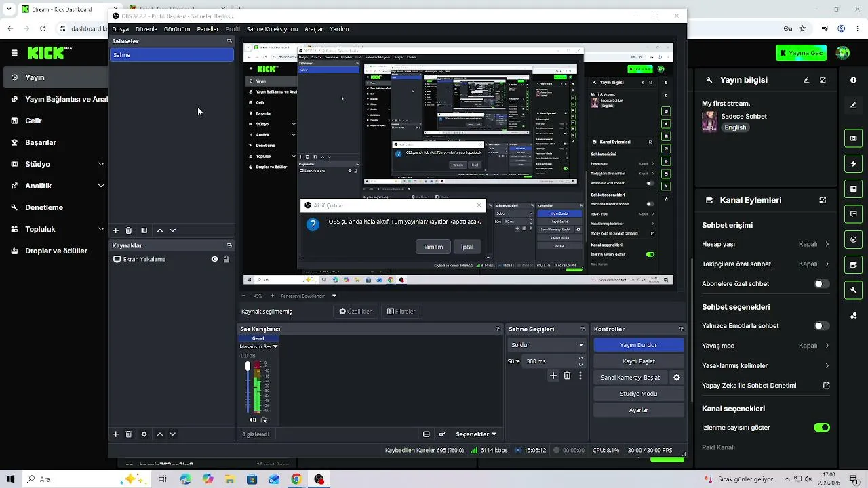
Task: Undock the Kontroller panel
Action: [682, 329]
